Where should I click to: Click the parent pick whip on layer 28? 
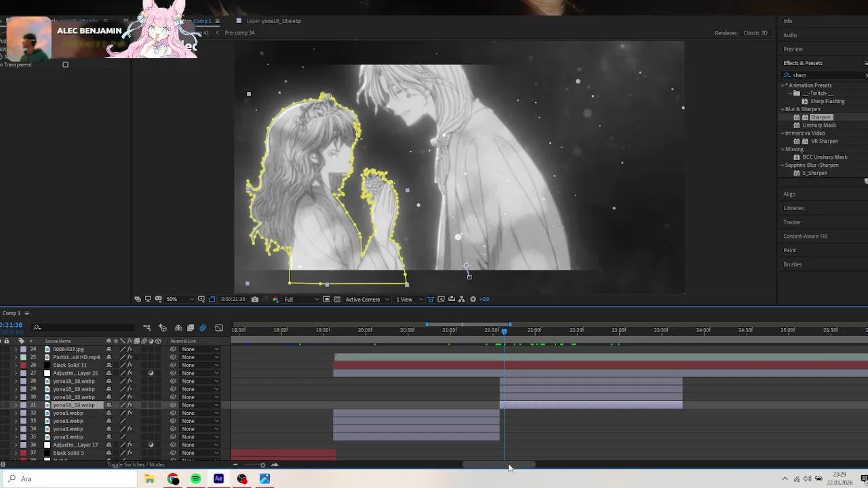[173, 381]
